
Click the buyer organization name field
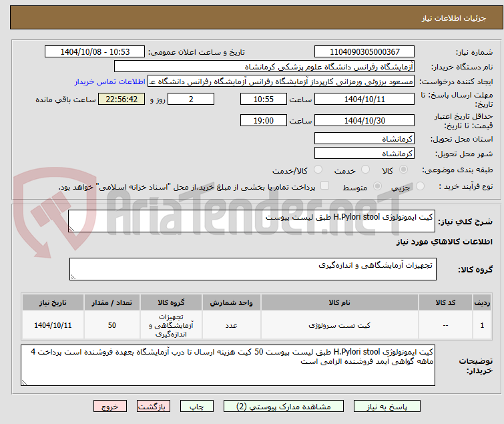click(264, 67)
